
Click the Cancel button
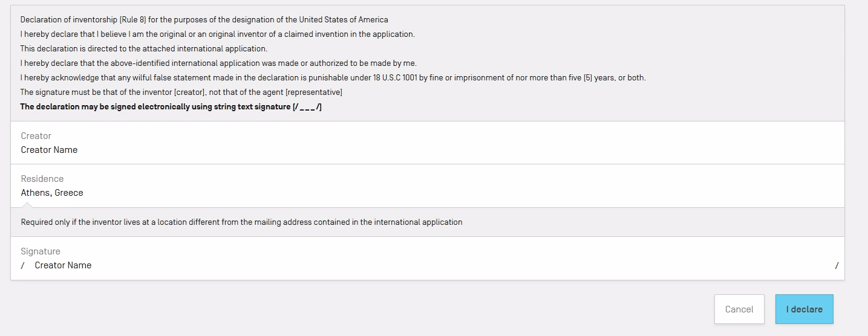[x=739, y=309]
